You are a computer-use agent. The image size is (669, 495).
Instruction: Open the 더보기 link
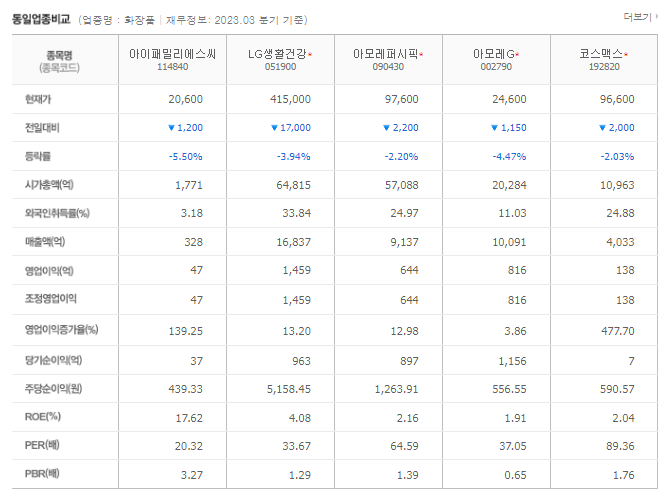(640, 17)
